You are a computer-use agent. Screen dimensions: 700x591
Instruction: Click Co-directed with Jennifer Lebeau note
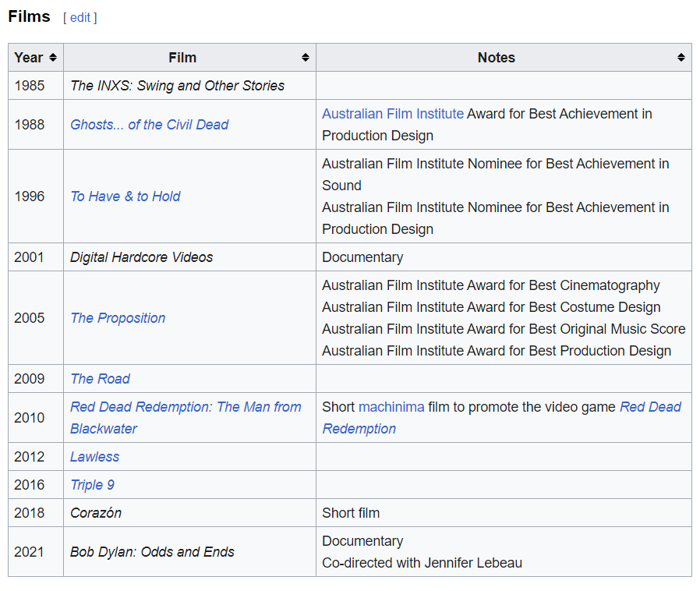(x=422, y=563)
